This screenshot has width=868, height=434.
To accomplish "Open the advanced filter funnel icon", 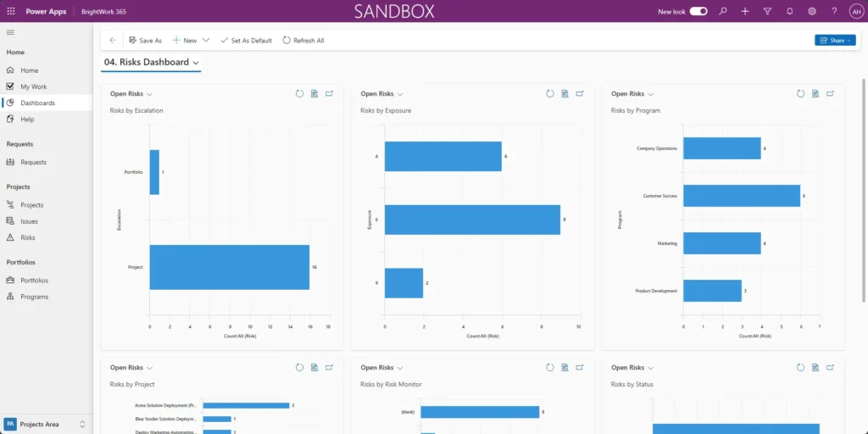I will 767,11.
